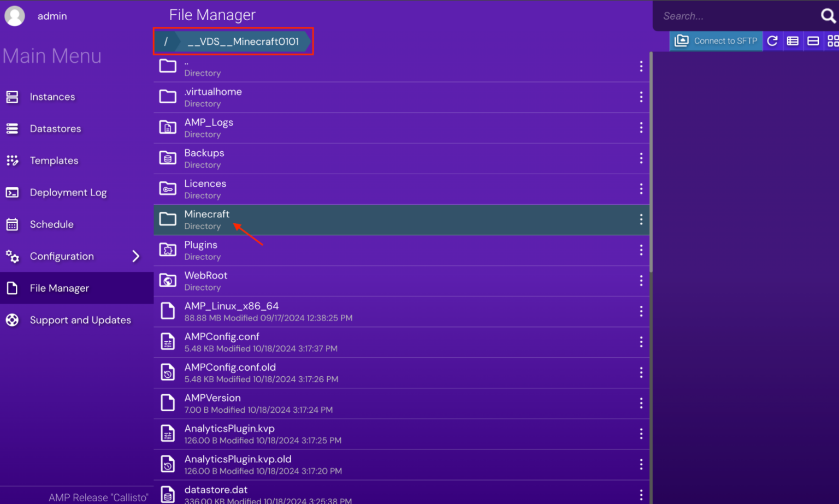Open options menu for the Minecraft directory
The image size is (839, 504).
click(x=641, y=220)
